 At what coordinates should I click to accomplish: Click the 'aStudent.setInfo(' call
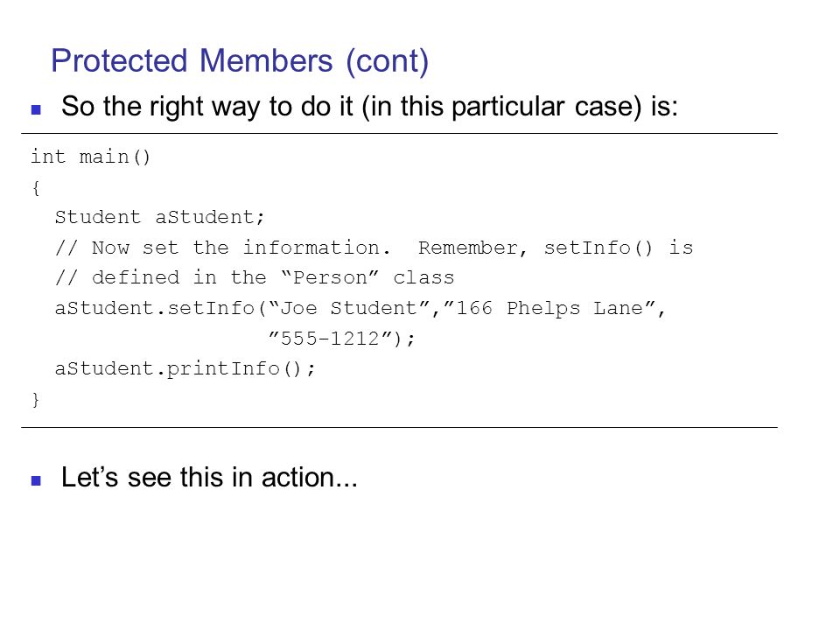(x=161, y=308)
